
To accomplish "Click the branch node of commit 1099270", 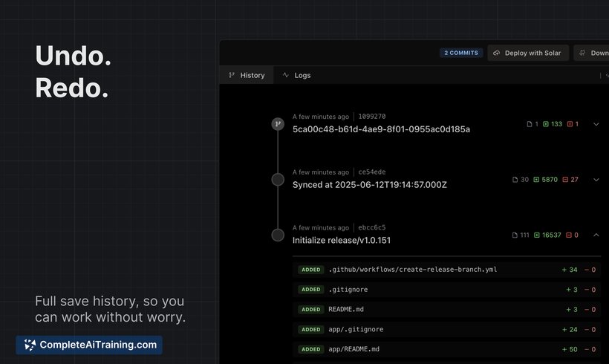I will [278, 124].
